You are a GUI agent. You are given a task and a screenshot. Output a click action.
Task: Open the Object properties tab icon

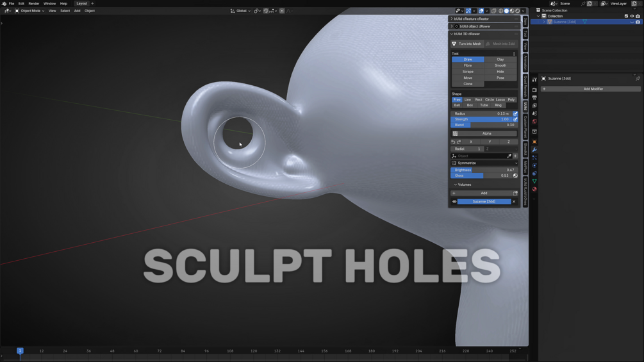534,142
